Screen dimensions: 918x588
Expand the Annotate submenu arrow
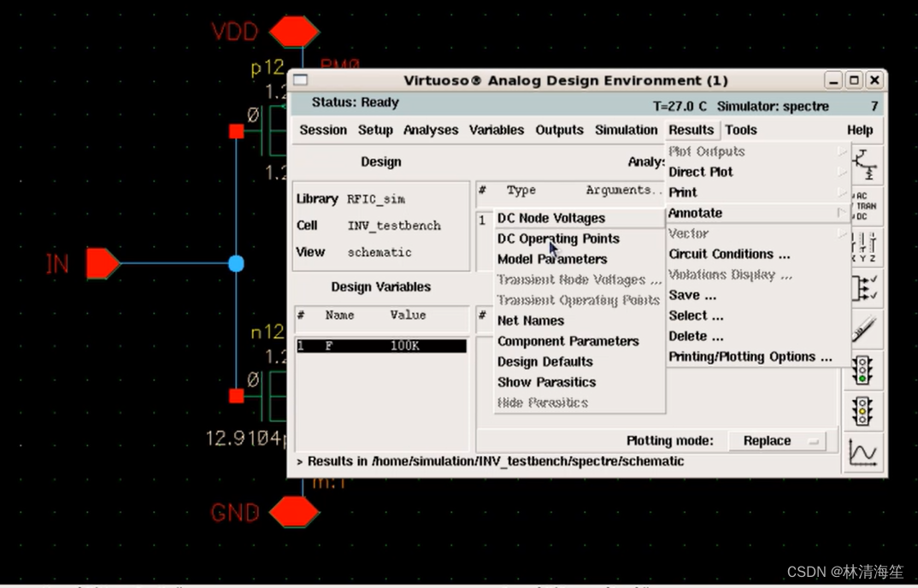842,213
